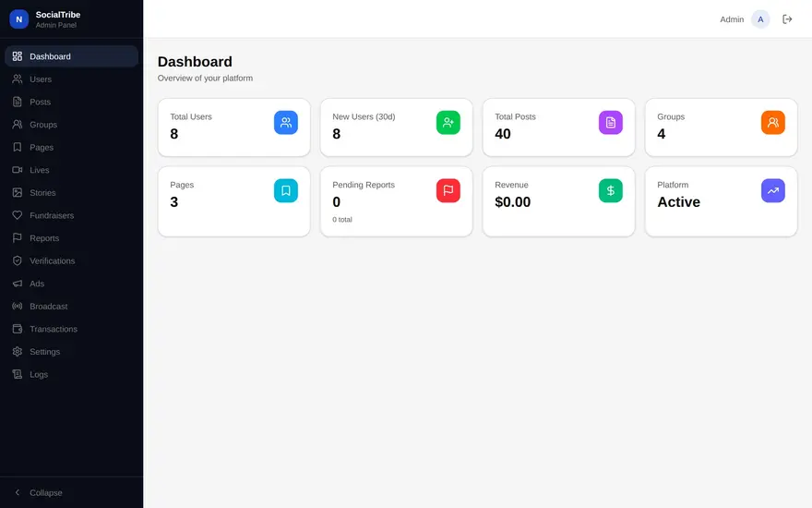
Task: Navigate to Groups in the sidebar
Action: point(71,125)
